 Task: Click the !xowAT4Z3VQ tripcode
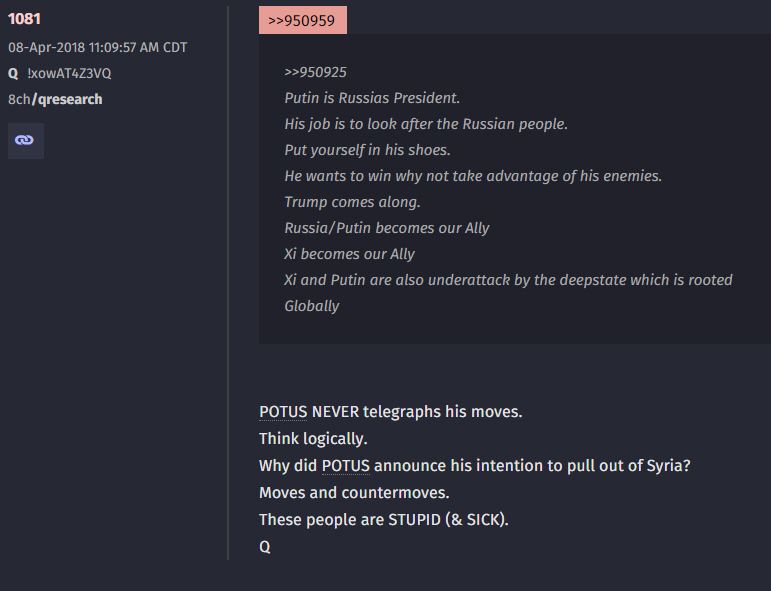pos(69,73)
